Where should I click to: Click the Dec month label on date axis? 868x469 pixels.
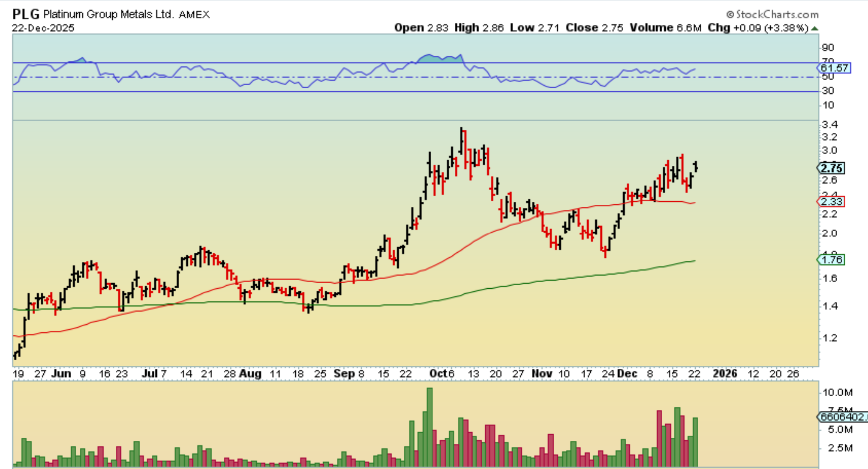(627, 373)
